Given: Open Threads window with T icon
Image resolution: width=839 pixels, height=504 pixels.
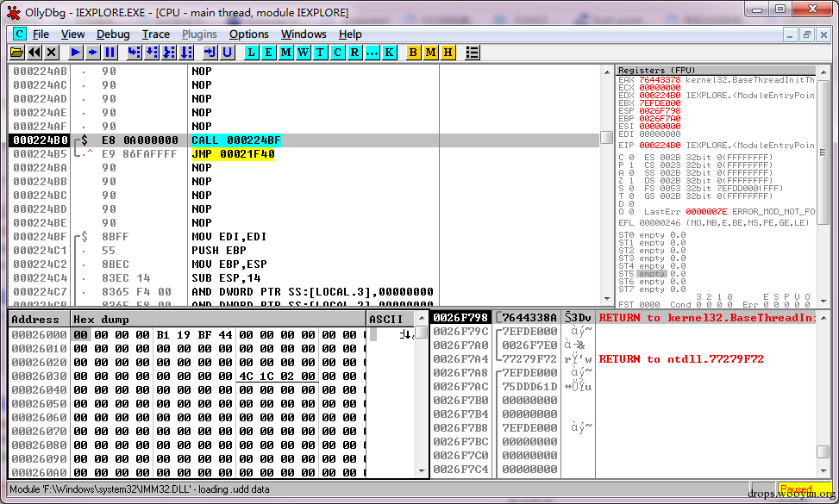Looking at the screenshot, I should tap(320, 53).
